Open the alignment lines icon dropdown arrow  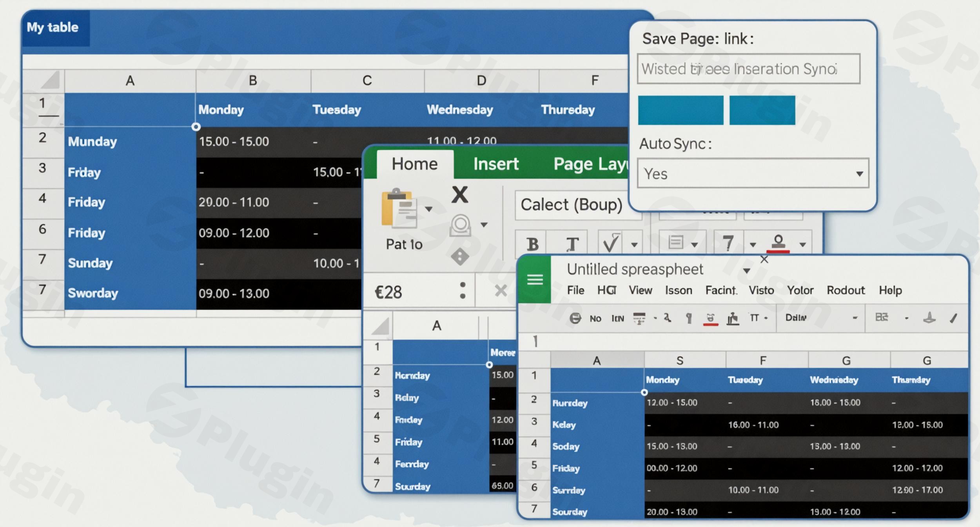coord(694,245)
